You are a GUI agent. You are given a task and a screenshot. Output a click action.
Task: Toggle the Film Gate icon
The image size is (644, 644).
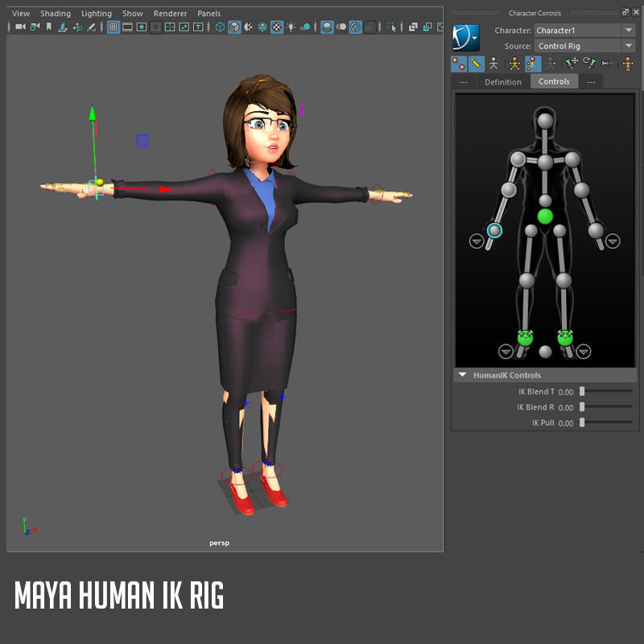[x=127, y=27]
